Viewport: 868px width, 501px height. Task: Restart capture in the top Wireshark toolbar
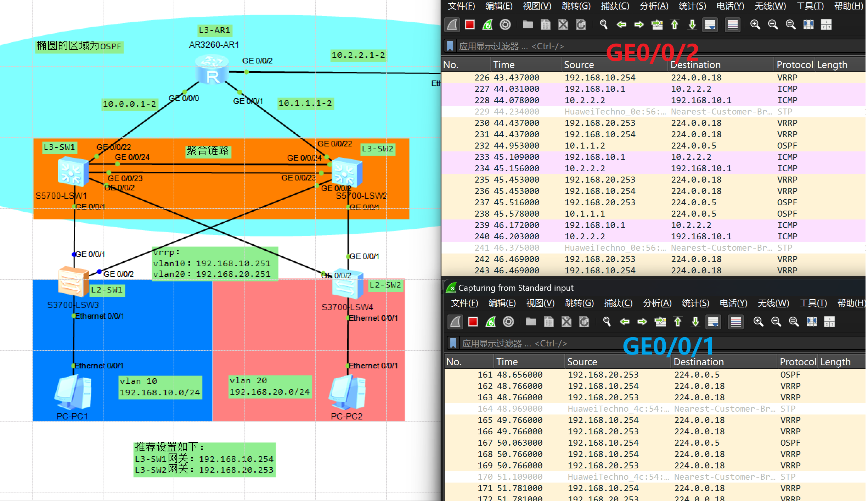click(487, 24)
